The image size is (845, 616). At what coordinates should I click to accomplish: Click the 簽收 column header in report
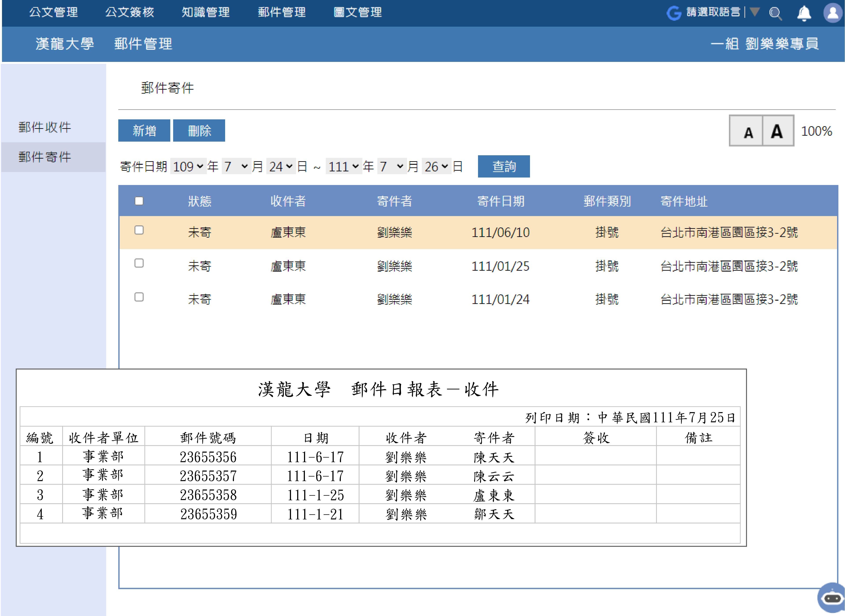pos(596,438)
